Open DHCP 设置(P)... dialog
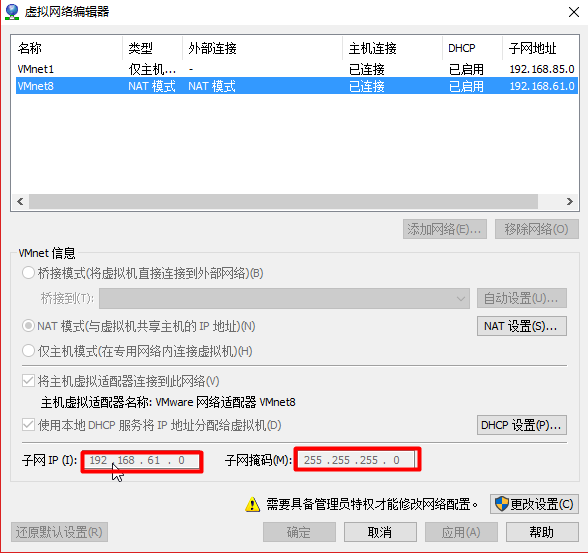This screenshot has height=553, width=588. tap(522, 425)
